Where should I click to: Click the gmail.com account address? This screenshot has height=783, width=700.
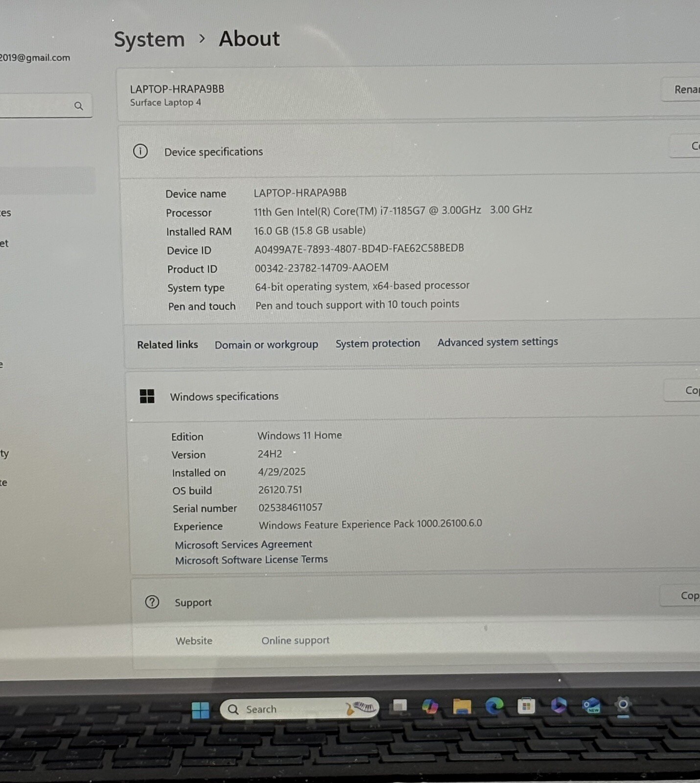(x=35, y=58)
